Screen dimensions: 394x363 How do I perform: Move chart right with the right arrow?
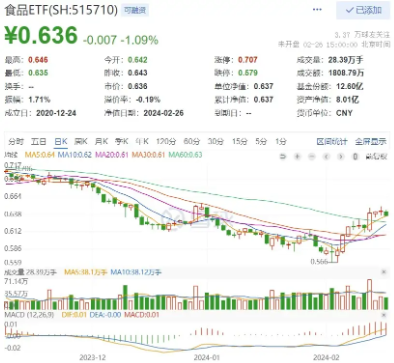(x=341, y=156)
